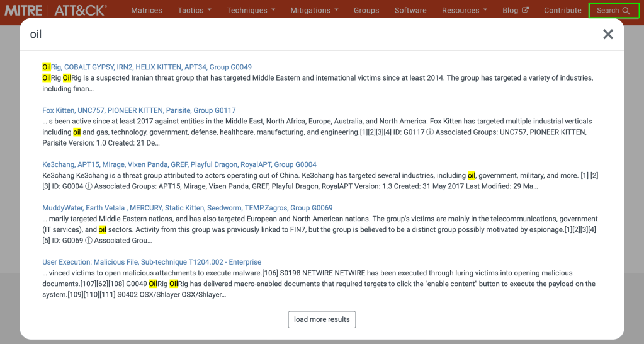Screen dimensions: 644x344
Task: Close the search results overlay
Action: click(607, 35)
